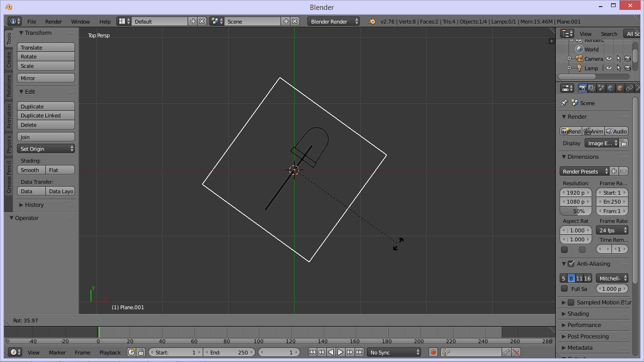
Task: Toggle Camera visibility eye in outliner
Action: pyautogui.click(x=609, y=58)
